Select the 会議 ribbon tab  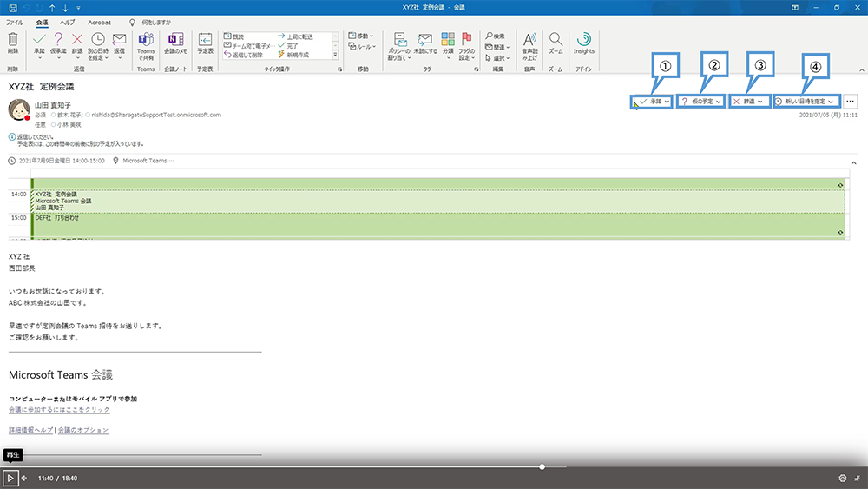click(42, 23)
